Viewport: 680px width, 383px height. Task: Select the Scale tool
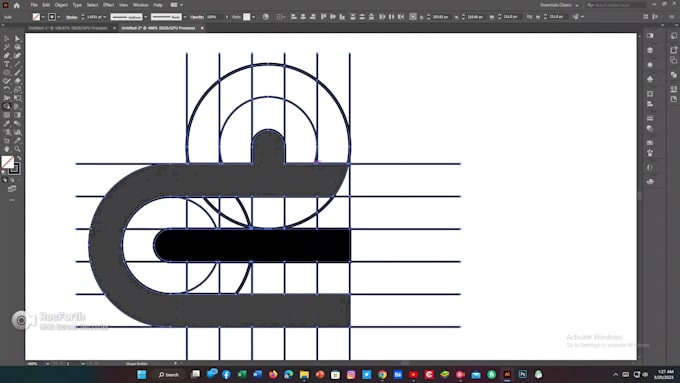[17, 89]
